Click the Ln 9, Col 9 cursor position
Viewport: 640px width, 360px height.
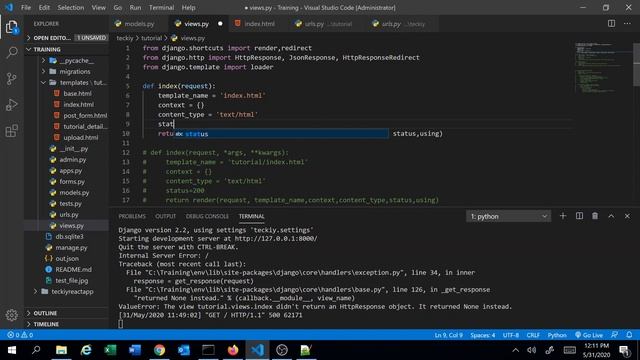(448, 335)
